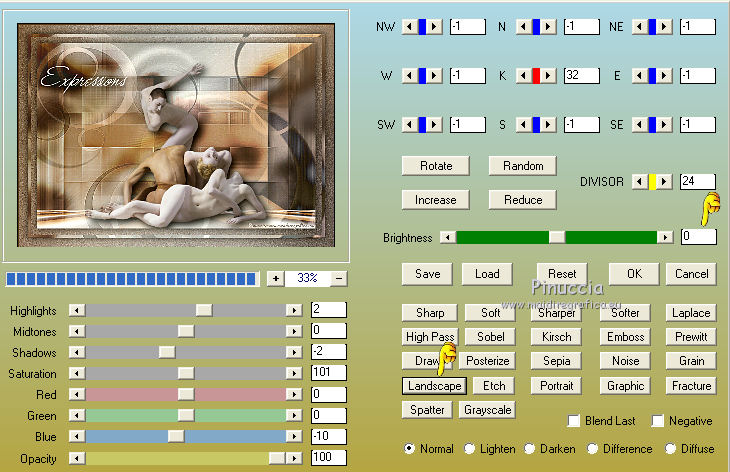Viewport: 730px width, 472px height.
Task: Click Shadows slider left arrow
Action: (77, 352)
